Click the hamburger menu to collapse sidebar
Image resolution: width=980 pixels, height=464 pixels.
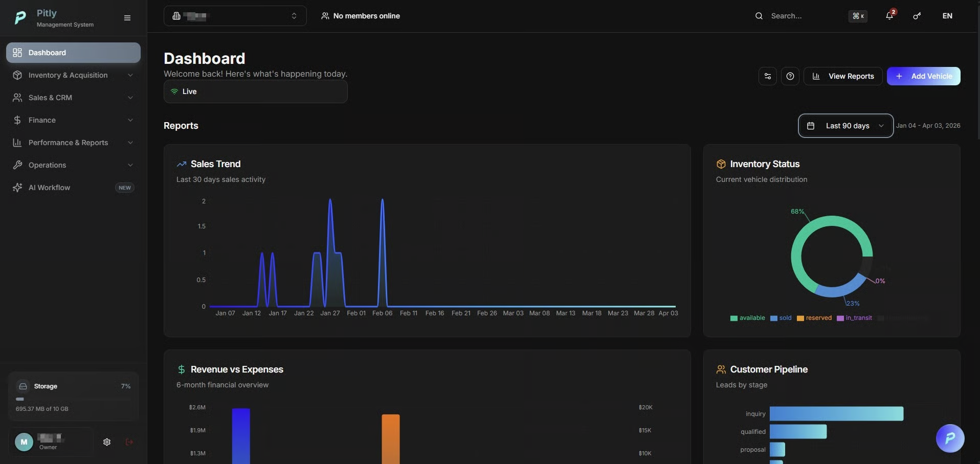(x=127, y=18)
